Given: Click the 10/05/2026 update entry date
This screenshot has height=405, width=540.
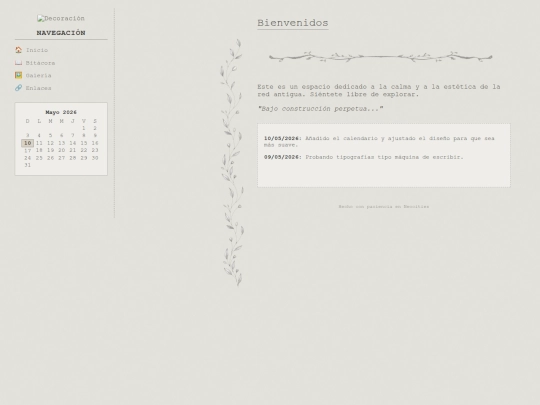Looking at the screenshot, I should [283, 138].
